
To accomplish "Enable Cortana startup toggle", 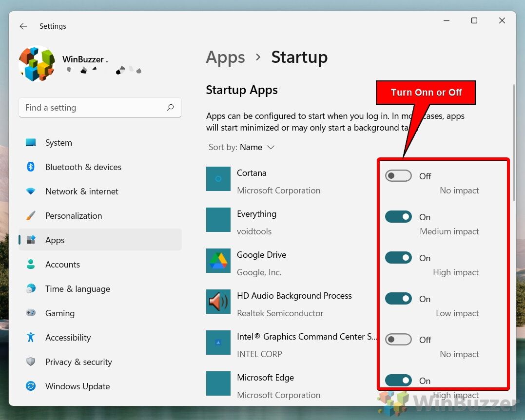I will point(398,176).
